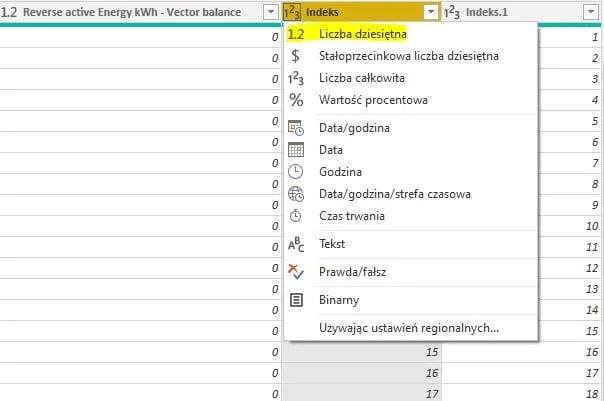Click Indeks.1 cell with value 12
The image size is (604, 401).
coord(570,268)
